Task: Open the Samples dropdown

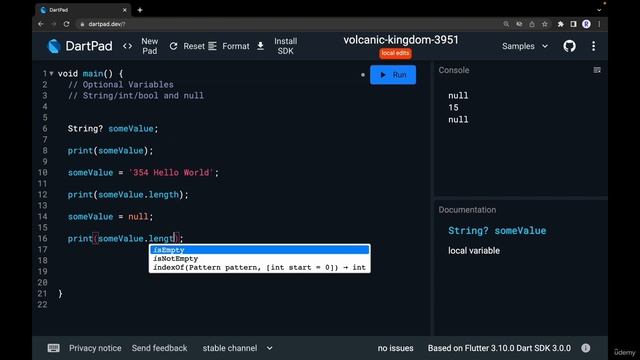Action: click(x=524, y=46)
